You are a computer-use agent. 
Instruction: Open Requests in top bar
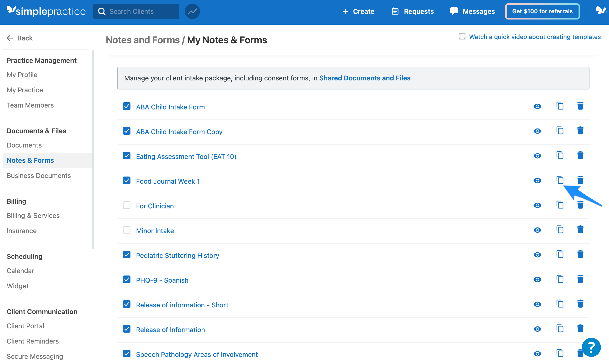coord(413,11)
